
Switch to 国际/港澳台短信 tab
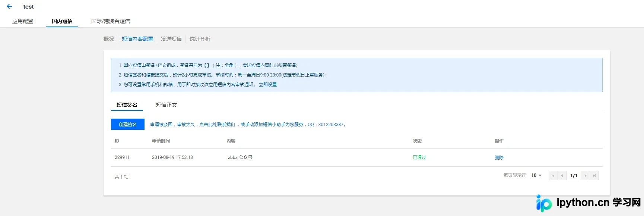[x=111, y=21]
